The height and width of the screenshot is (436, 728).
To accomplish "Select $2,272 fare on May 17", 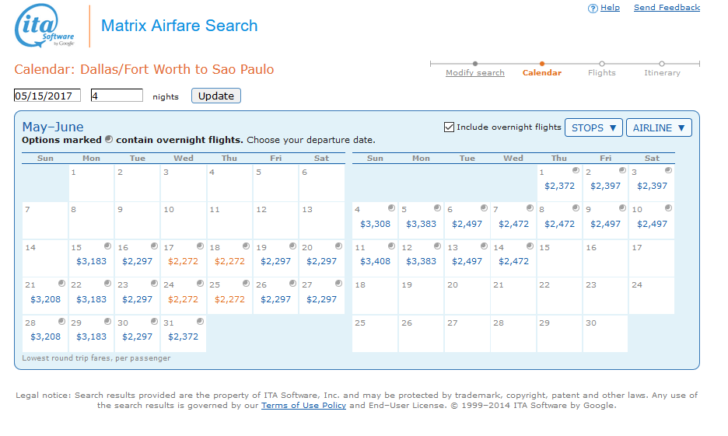I will pos(183,261).
